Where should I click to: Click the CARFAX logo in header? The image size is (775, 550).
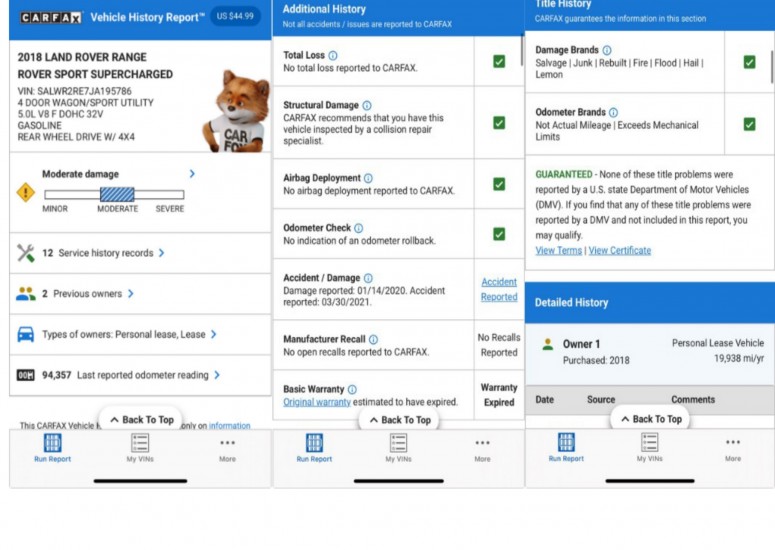[x=50, y=17]
